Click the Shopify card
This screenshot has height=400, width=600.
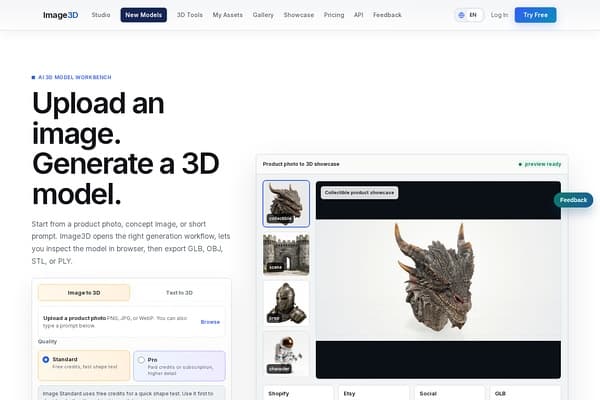pos(298,393)
